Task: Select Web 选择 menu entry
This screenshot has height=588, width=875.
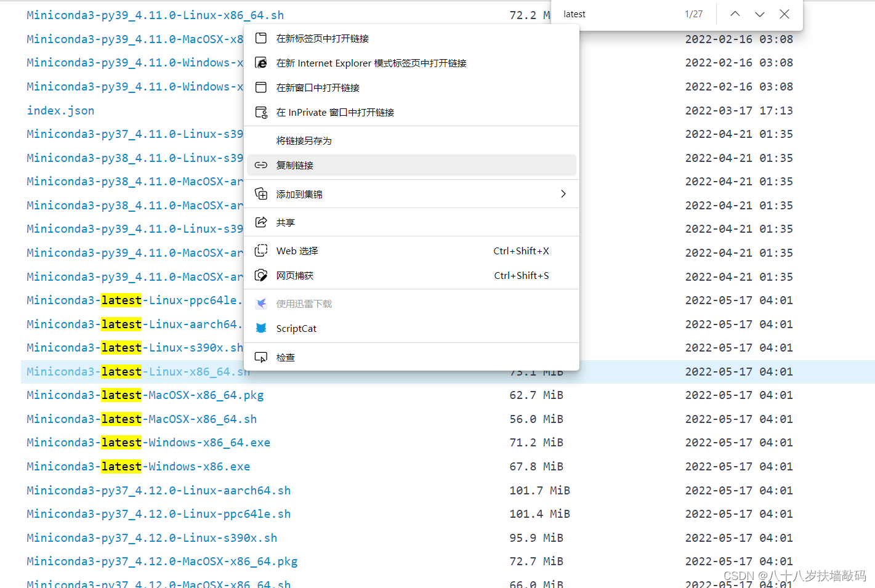Action: coord(411,251)
